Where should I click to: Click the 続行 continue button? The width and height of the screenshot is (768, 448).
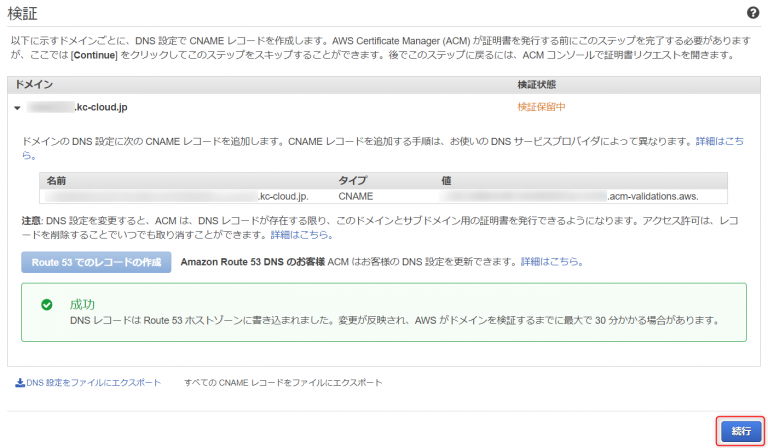click(741, 431)
